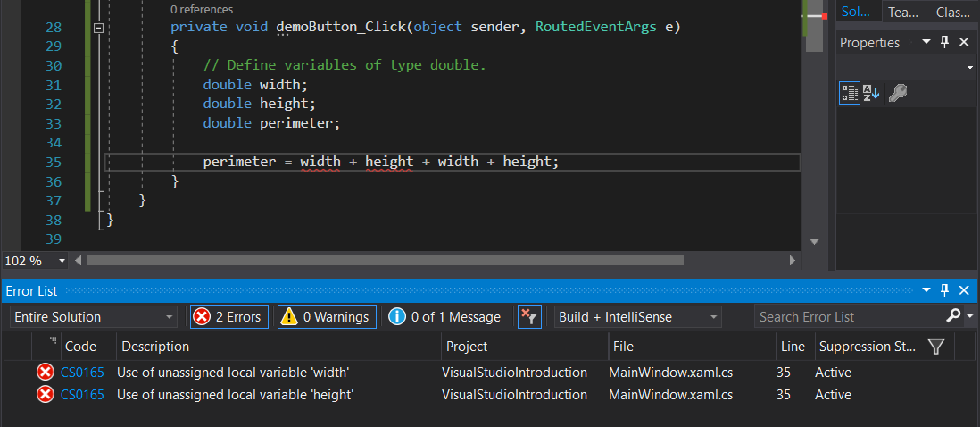This screenshot has height=427, width=980.
Task: Click the Categorized view icon in Properties
Action: tap(849, 93)
